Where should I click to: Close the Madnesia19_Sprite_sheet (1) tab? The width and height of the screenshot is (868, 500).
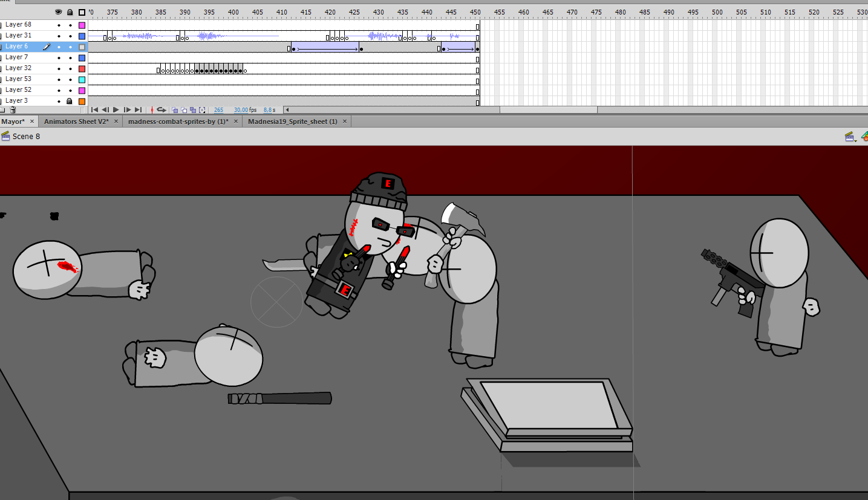point(345,122)
